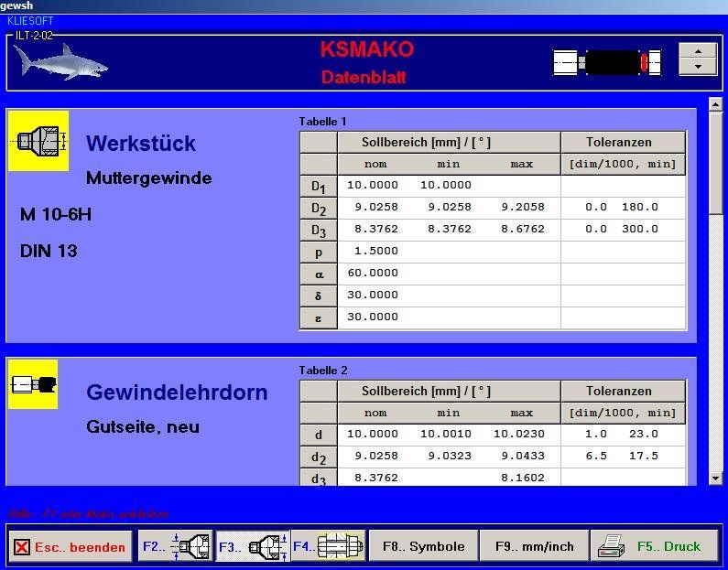Click d2 max value 9.0433

(x=523, y=456)
